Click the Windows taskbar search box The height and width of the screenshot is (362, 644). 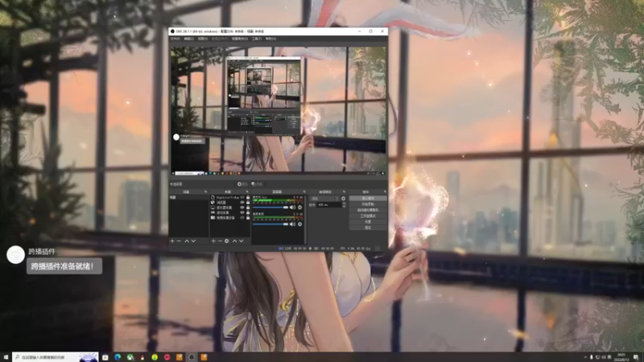(x=55, y=357)
